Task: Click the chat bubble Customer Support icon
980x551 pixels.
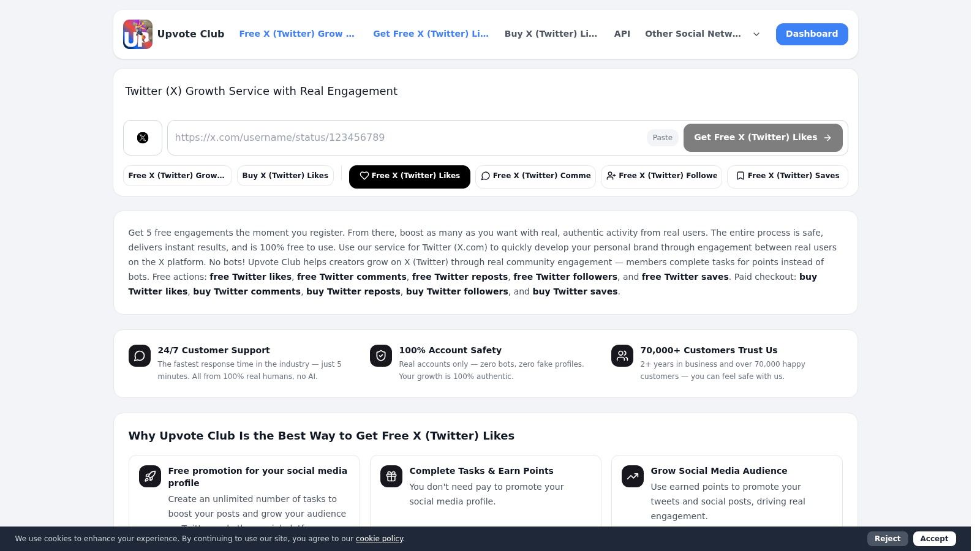Action: pos(140,356)
